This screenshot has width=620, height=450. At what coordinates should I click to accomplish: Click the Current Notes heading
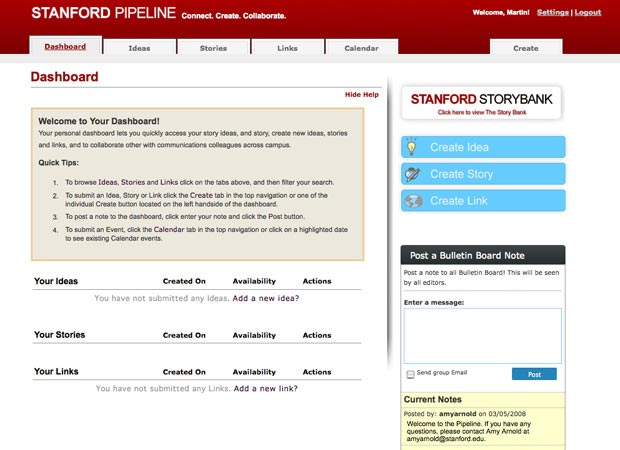click(433, 399)
